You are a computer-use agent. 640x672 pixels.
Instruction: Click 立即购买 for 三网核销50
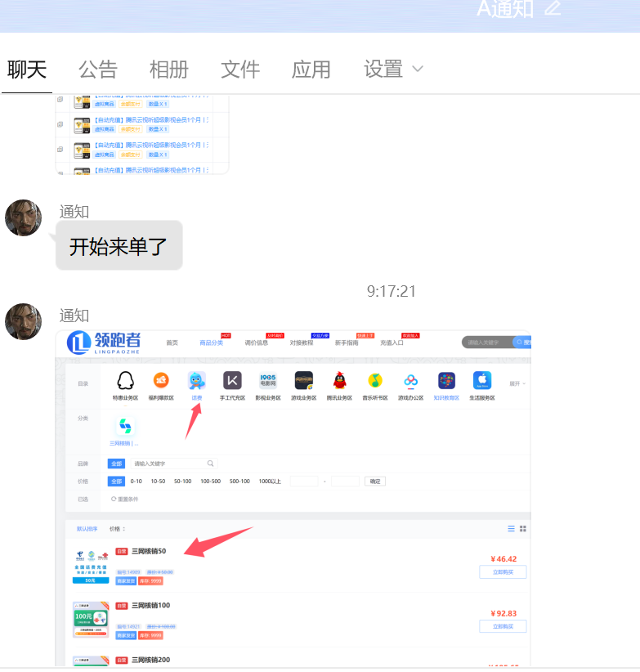(x=503, y=572)
